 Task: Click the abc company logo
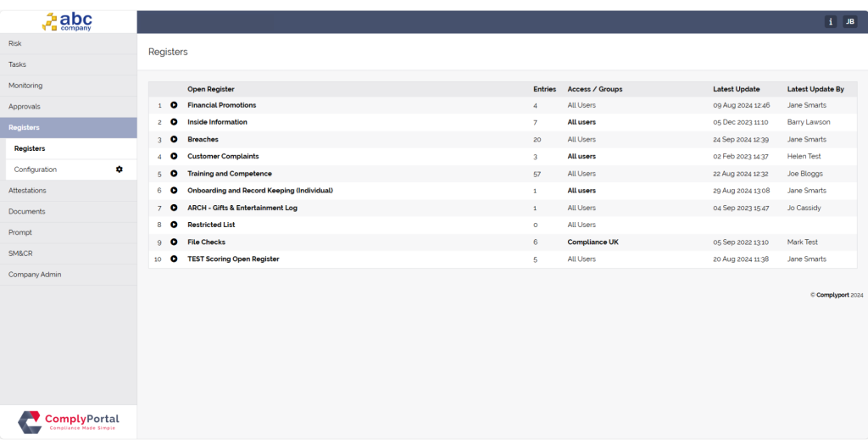click(x=68, y=21)
